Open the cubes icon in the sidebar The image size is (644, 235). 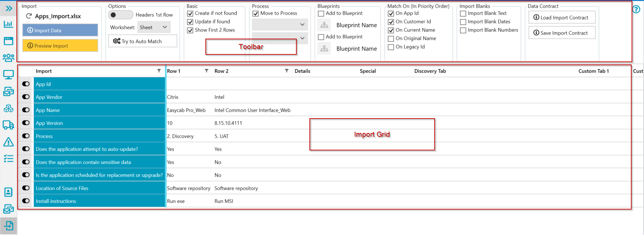click(x=8, y=108)
